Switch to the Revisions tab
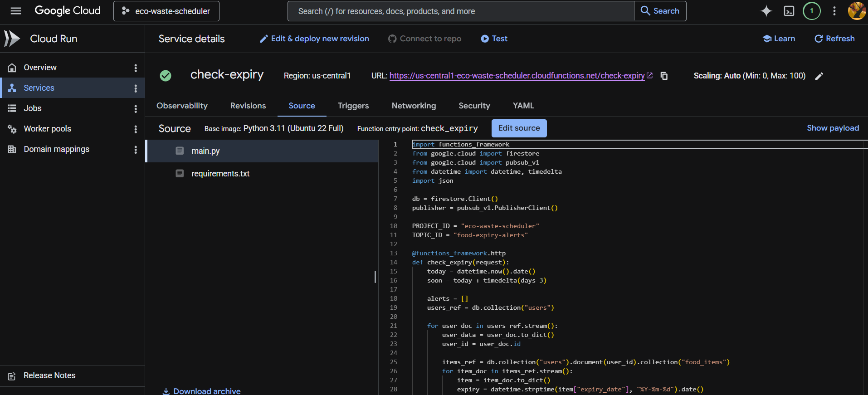 248,106
